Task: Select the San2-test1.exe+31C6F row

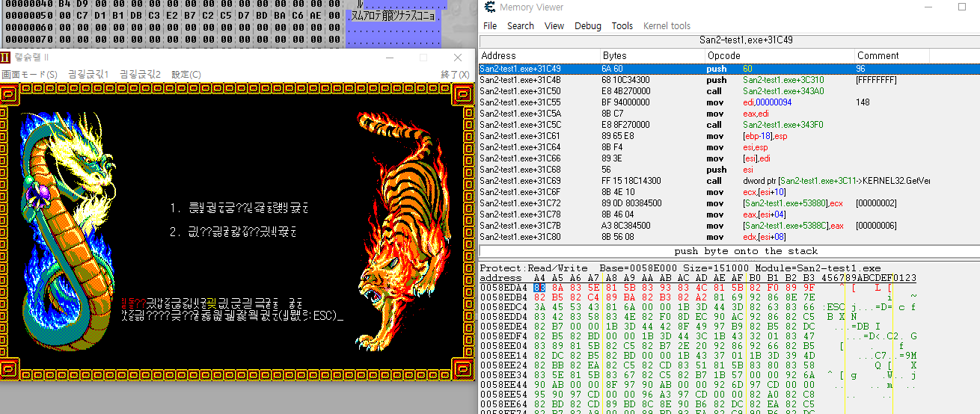Action: [x=729, y=191]
